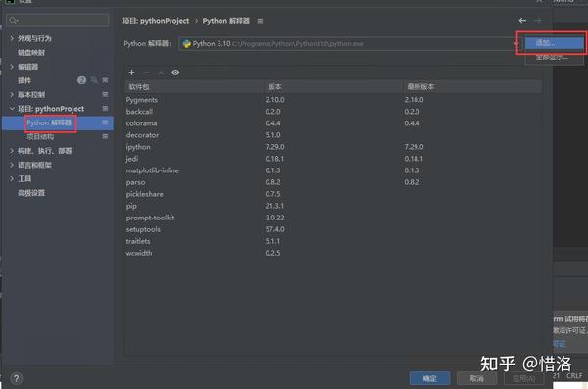Image resolution: width=588 pixels, height=389 pixels.
Task: Click the 确定 button
Action: [x=430, y=378]
